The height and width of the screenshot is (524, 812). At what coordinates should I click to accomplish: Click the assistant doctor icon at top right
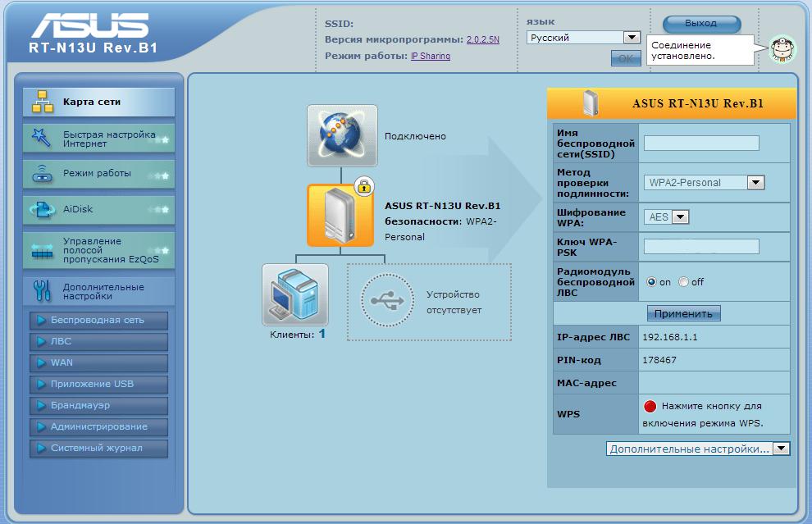(x=782, y=49)
